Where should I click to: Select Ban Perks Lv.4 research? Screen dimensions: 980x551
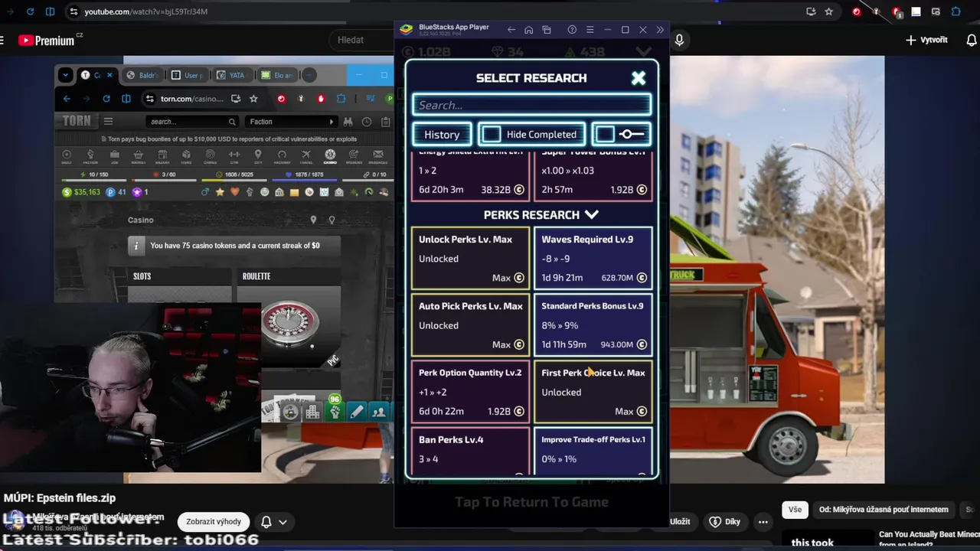tap(470, 452)
